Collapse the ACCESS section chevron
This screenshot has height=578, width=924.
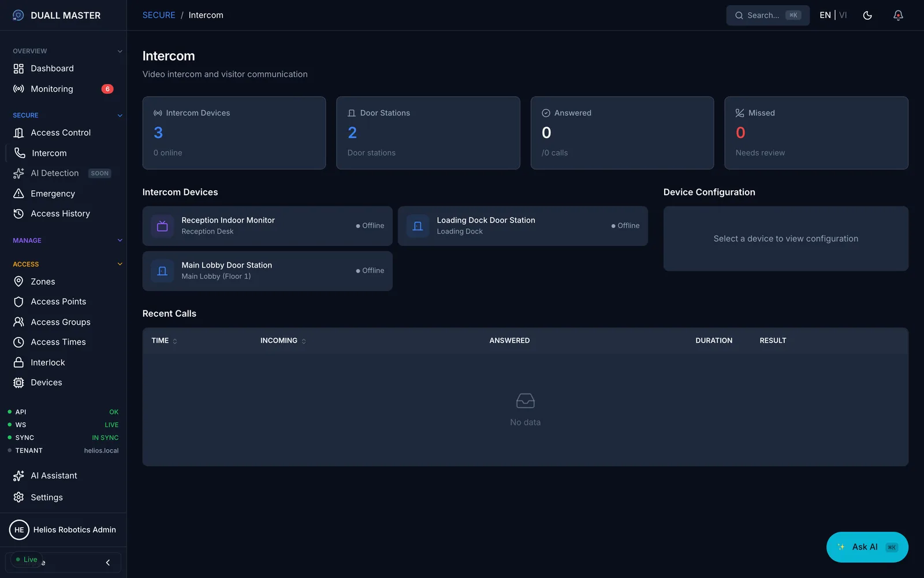click(120, 264)
